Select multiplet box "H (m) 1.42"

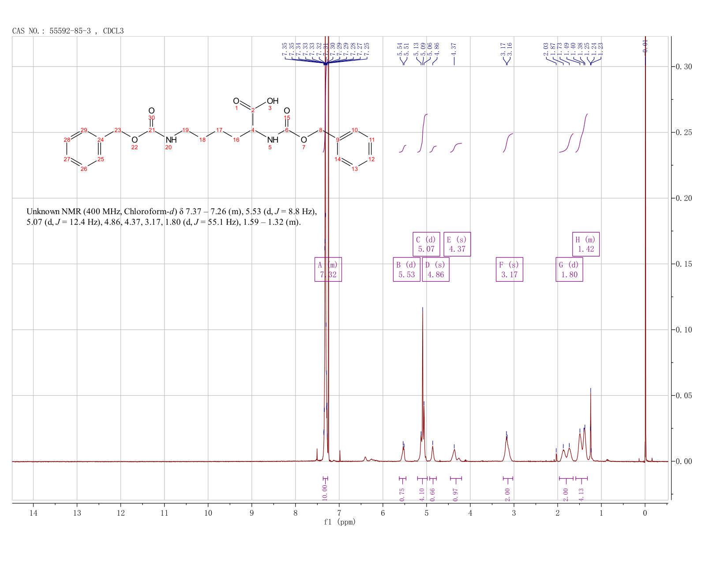[586, 244]
